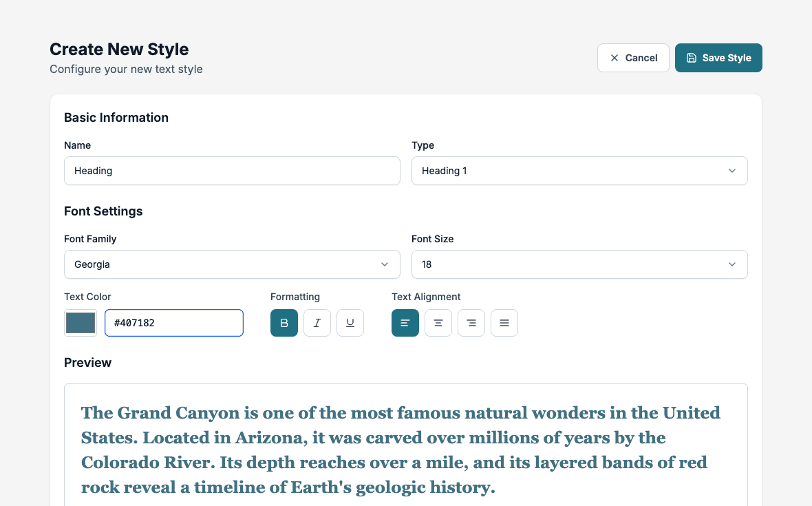Click the Text Alignment label

coord(426,297)
